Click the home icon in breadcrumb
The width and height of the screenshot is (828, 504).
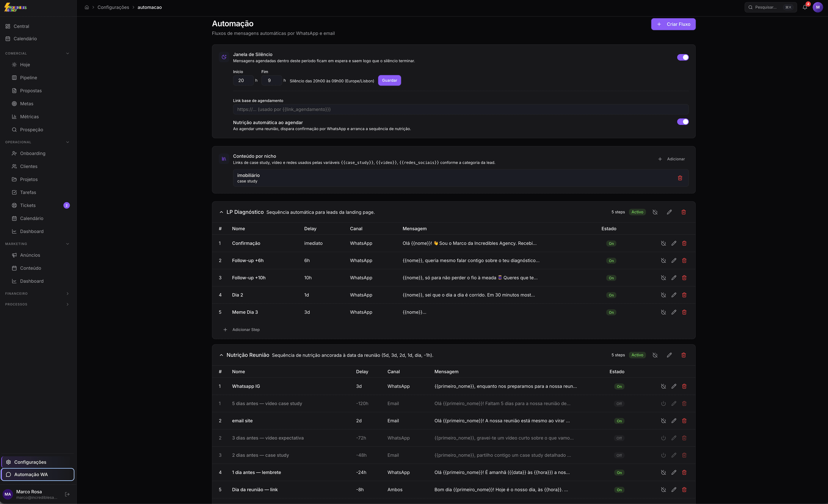87,7
